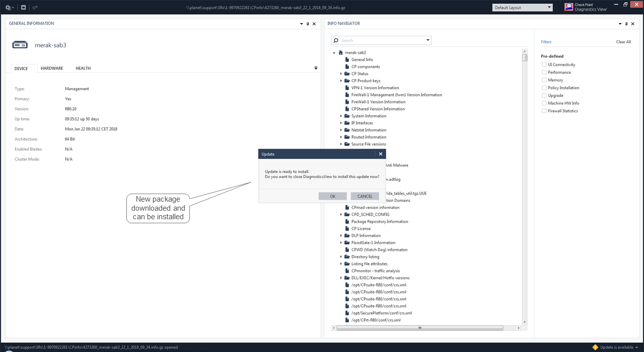644x352 pixels.
Task: Close the Update dialog with X
Action: [381, 154]
